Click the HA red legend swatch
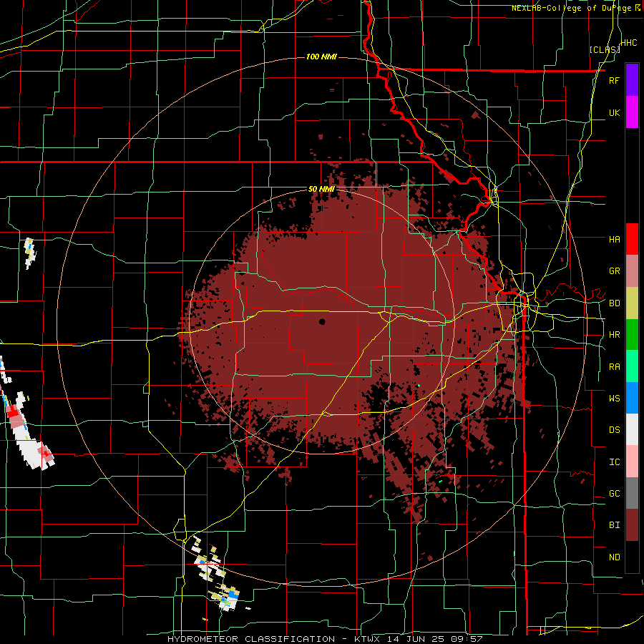The image size is (644, 644). [632, 239]
